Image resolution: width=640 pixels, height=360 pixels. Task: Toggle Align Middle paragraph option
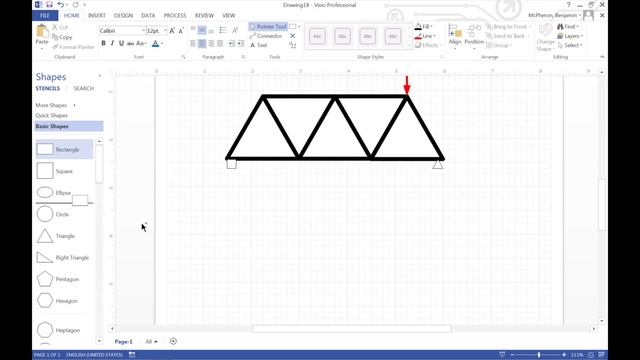202,30
